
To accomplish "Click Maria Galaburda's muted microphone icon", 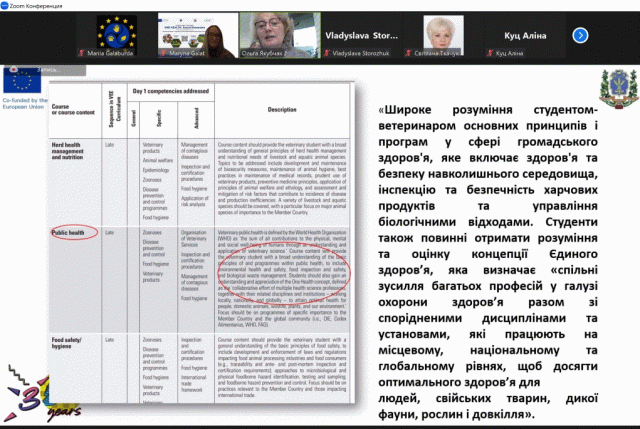I will pyautogui.click(x=81, y=53).
